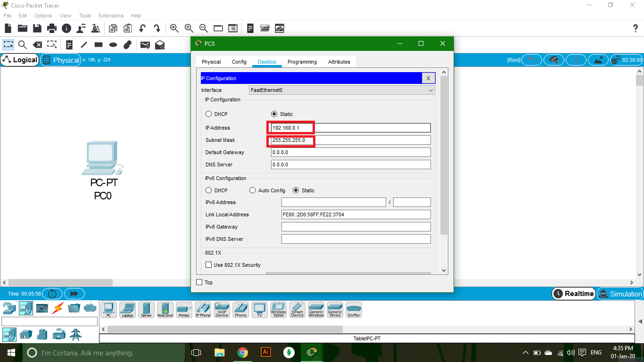
Task: Print using the printer toolbar icon
Action: click(52, 28)
